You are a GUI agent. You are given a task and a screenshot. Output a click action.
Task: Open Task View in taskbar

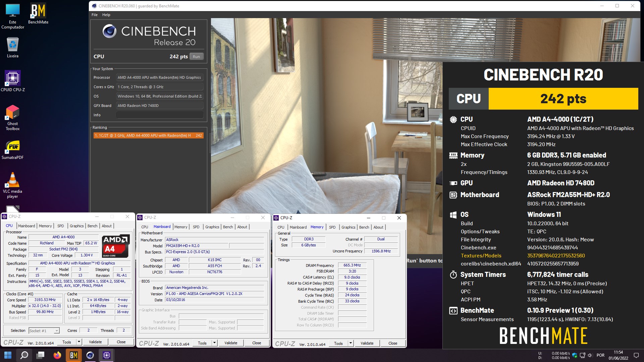coord(41,355)
